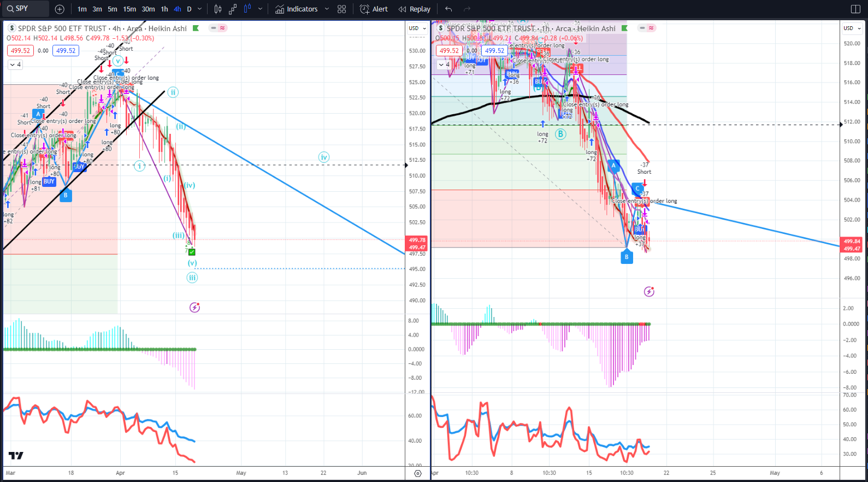Select the D daily timeframe

coord(189,9)
